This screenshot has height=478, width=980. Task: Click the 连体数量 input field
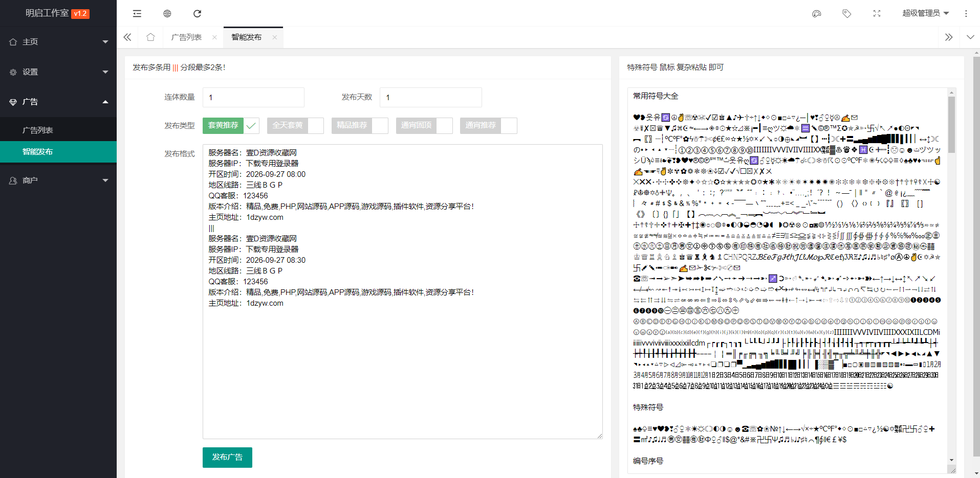(253, 97)
